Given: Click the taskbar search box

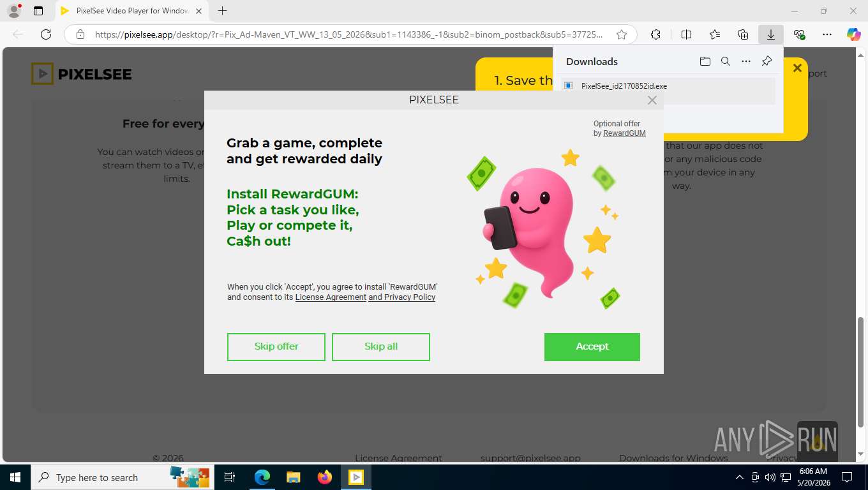Looking at the screenshot, I should pyautogui.click(x=122, y=477).
